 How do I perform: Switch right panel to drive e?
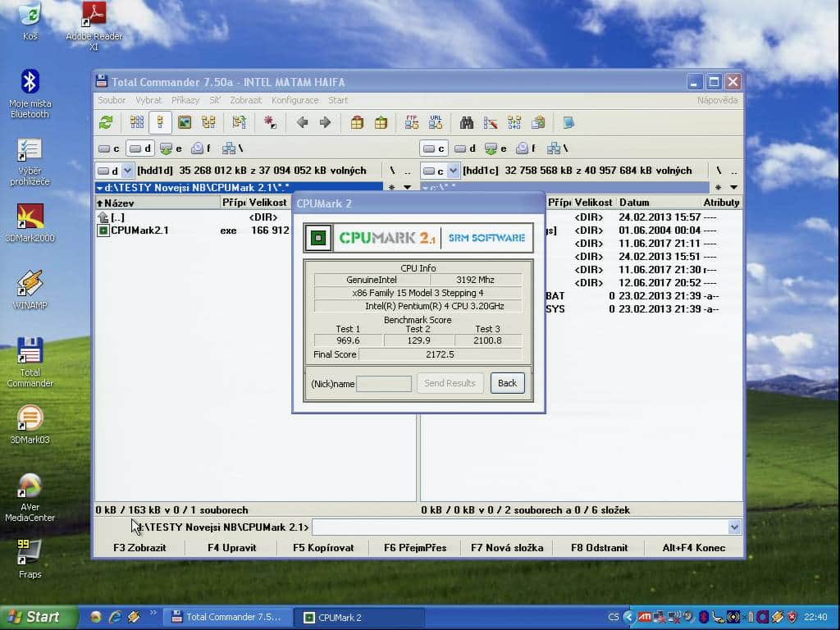pos(496,148)
